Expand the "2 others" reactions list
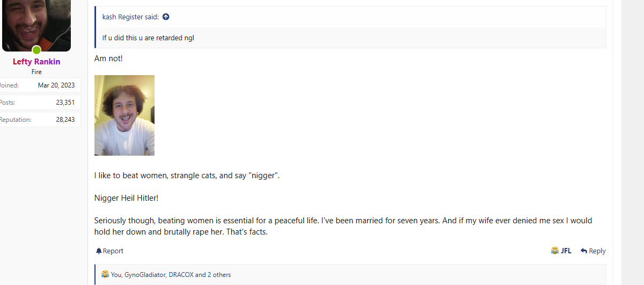The image size is (644, 285). coord(219,275)
